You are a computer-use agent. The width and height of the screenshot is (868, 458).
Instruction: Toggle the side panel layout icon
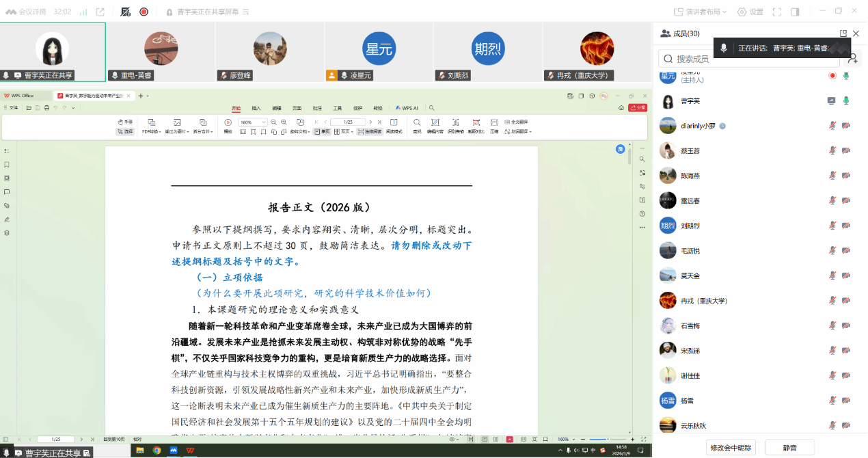[795, 12]
